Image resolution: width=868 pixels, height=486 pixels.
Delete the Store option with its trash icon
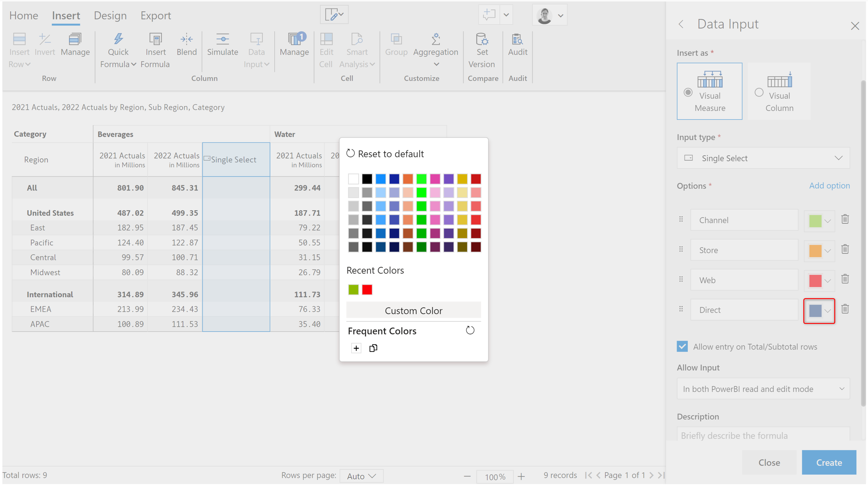click(845, 249)
